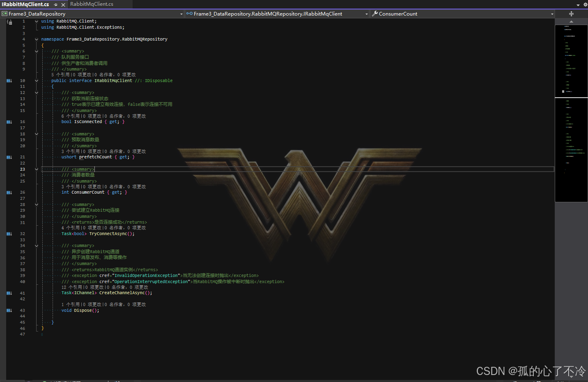The width and height of the screenshot is (588, 382).
Task: Click the margin glyph next to IsConnected line
Action: pos(9,122)
